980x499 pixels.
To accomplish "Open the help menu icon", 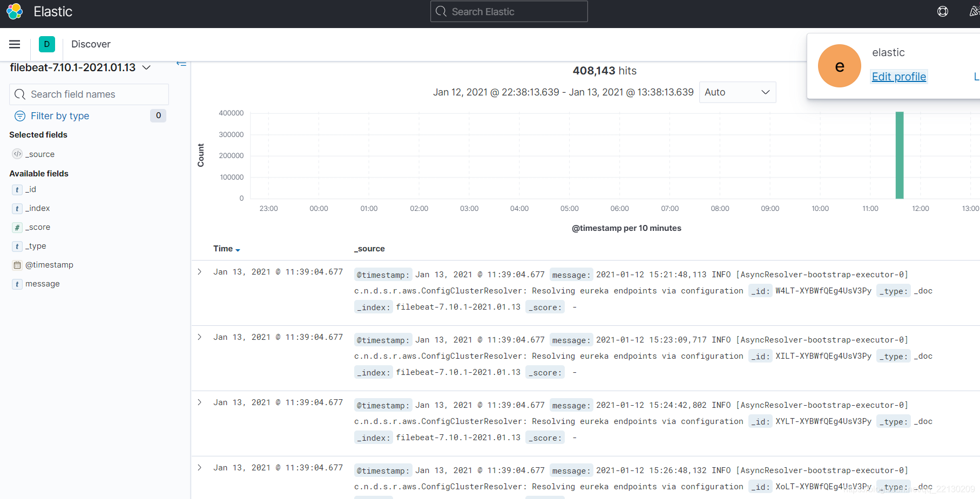I will coord(943,11).
